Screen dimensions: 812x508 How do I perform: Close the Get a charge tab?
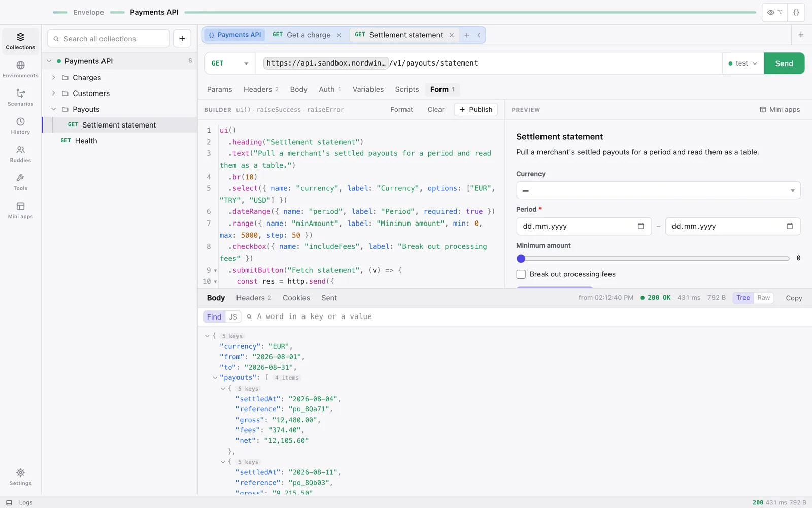coord(339,35)
